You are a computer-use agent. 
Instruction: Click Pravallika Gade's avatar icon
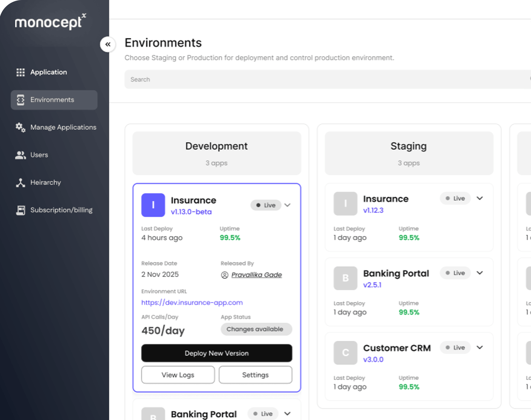(x=225, y=275)
